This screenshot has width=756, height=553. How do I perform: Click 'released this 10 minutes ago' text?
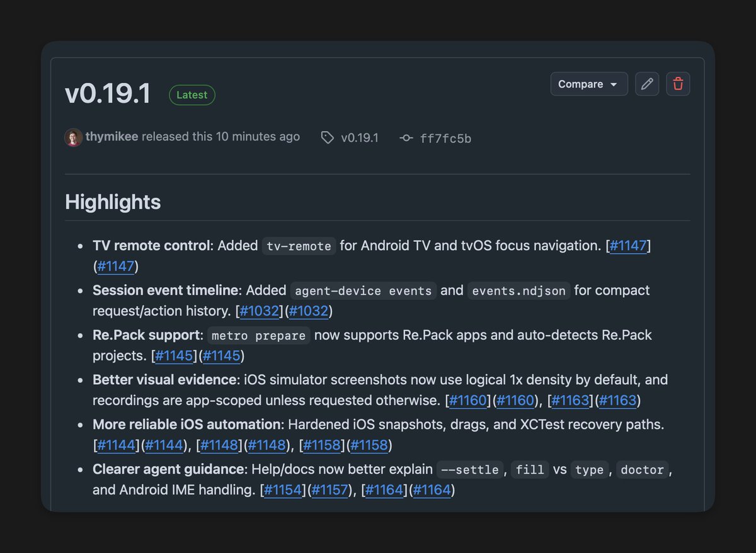(221, 137)
